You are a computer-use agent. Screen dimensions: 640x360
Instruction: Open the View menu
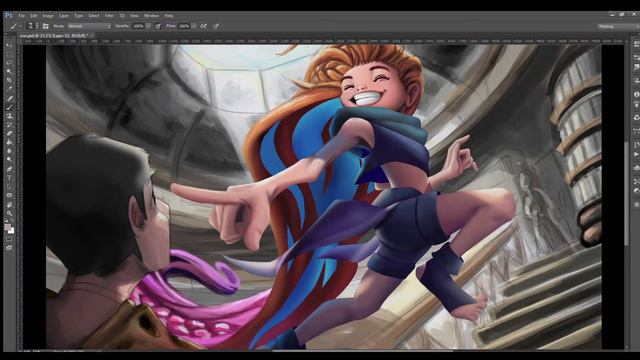pyautogui.click(x=134, y=16)
